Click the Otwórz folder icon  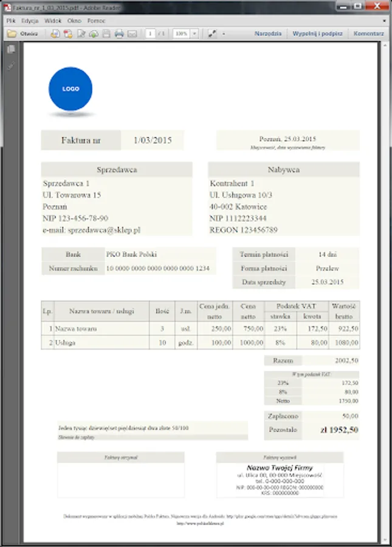(12, 33)
